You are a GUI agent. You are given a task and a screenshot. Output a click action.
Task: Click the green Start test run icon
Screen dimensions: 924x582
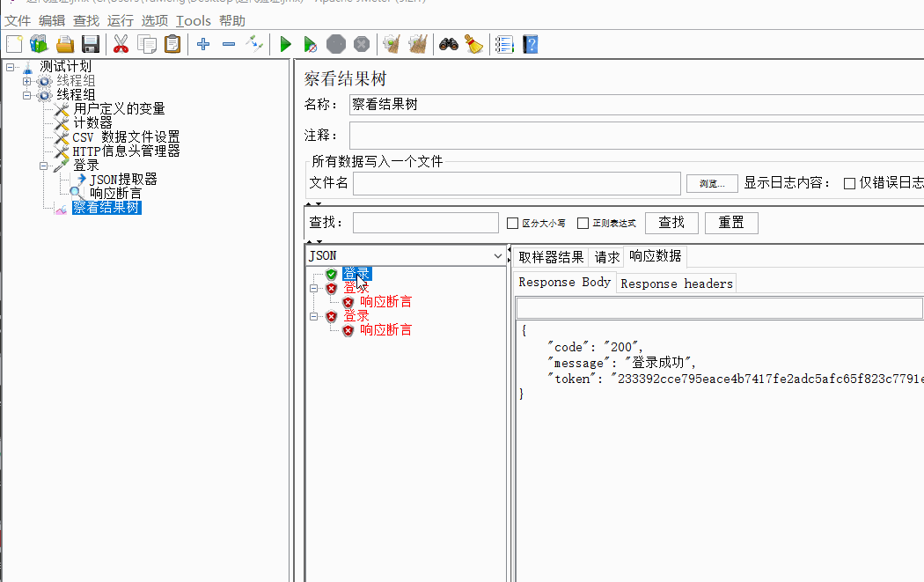click(x=285, y=44)
